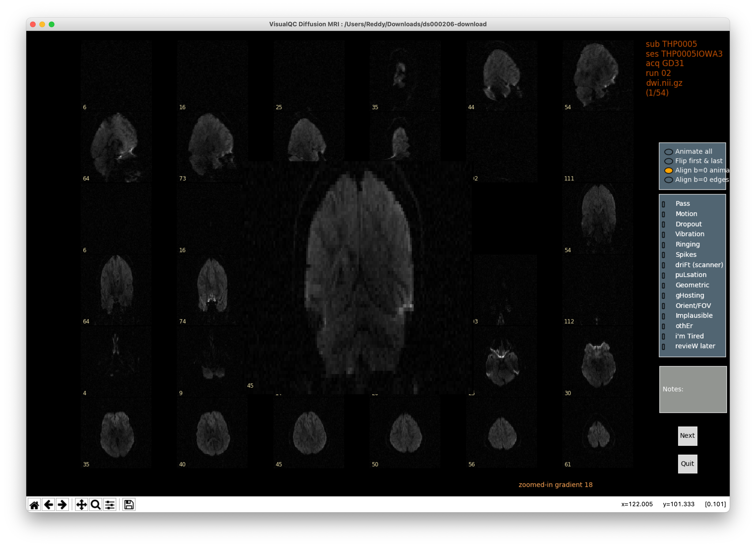Check the Spikes rating box

pos(663,255)
